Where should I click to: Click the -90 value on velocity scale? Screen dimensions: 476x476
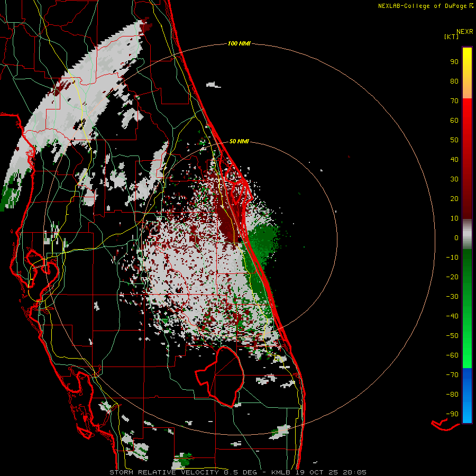coord(452,414)
